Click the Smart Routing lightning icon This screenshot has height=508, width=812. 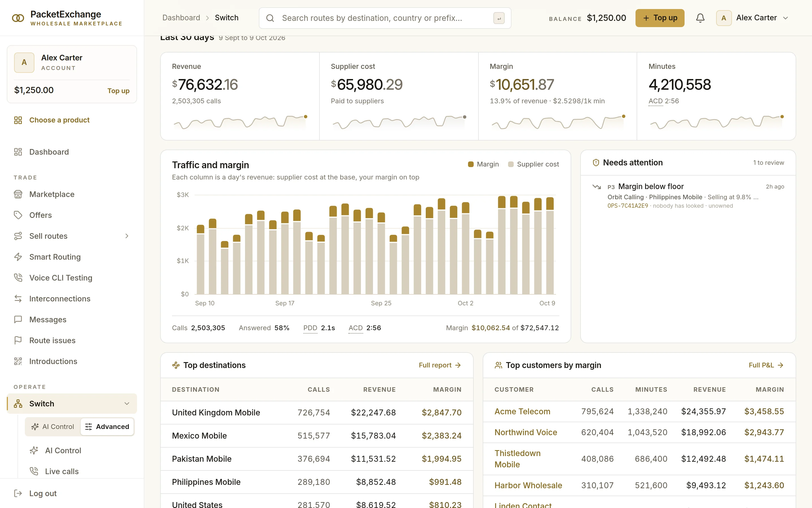[18, 257]
